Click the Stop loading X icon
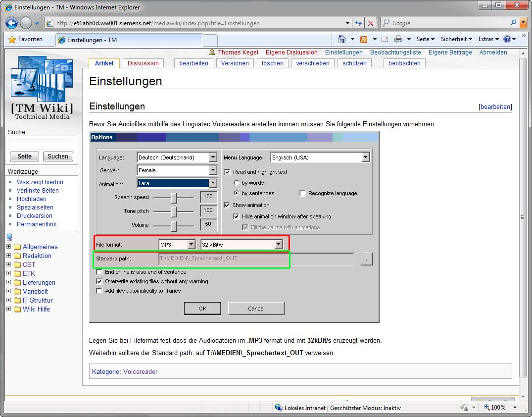The image size is (532, 417). coord(371,23)
